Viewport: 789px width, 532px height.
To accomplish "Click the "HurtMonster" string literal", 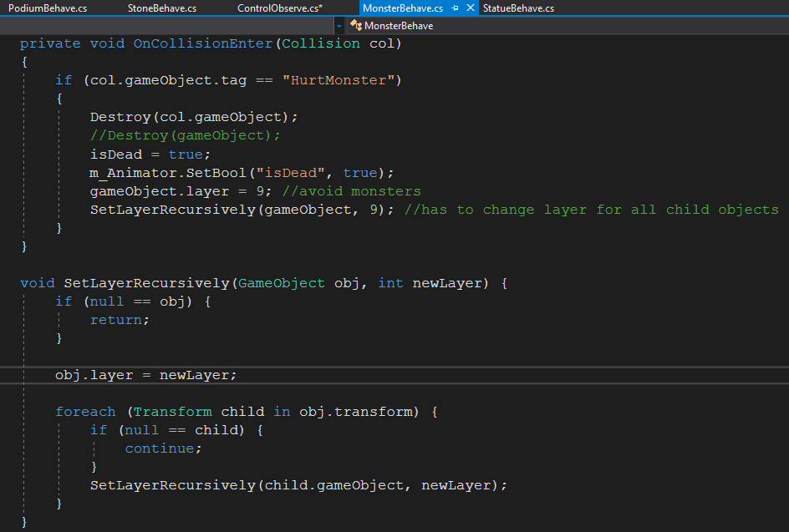I will point(339,80).
